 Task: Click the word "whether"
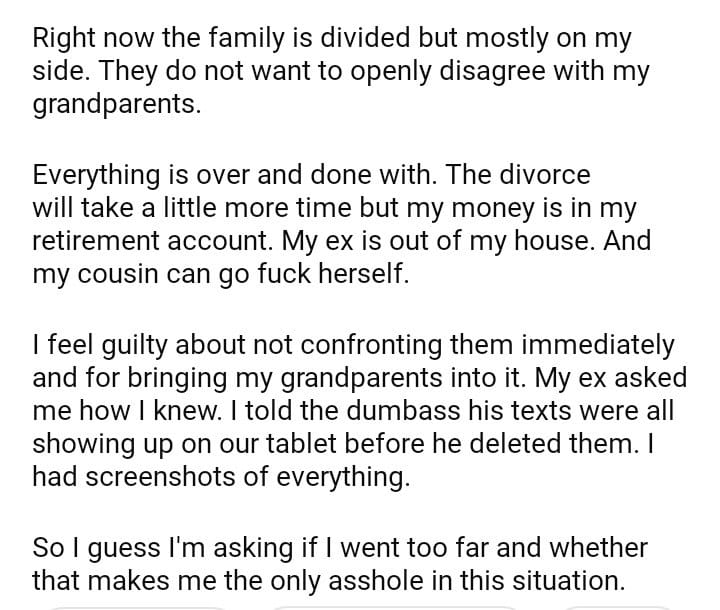click(596, 548)
